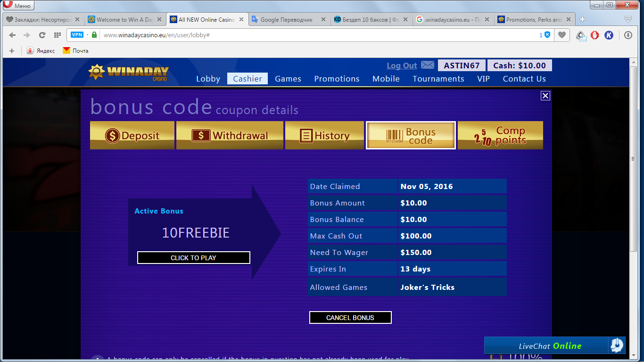Click the scrollbar up arrow
This screenshot has height=362, width=644.
click(x=634, y=62)
